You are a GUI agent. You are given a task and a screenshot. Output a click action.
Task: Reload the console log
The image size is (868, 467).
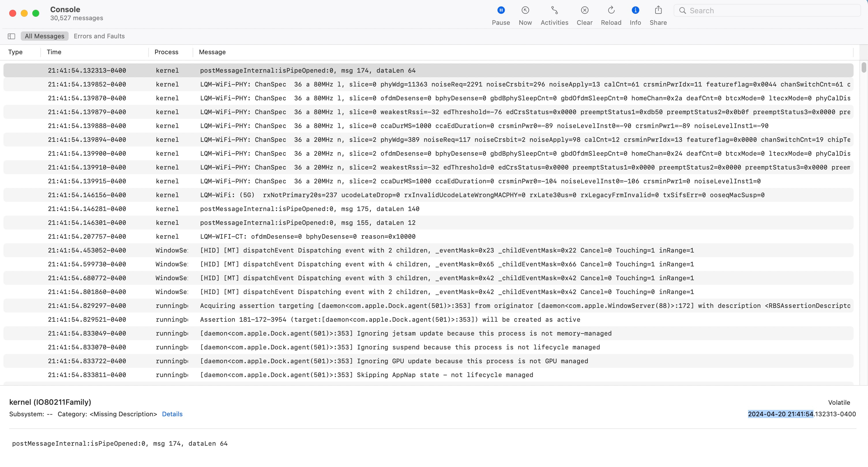tap(611, 10)
